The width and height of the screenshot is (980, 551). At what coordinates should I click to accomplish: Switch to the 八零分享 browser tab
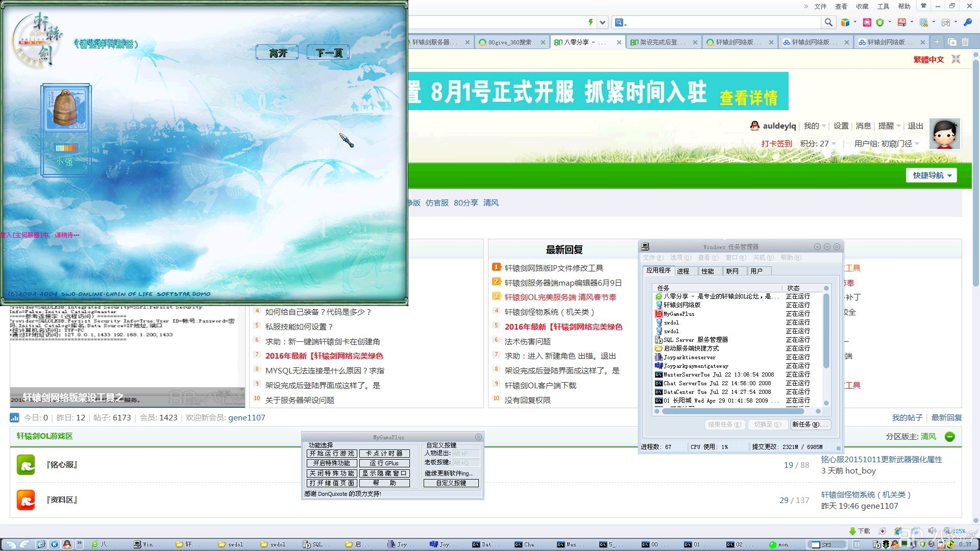[x=587, y=42]
